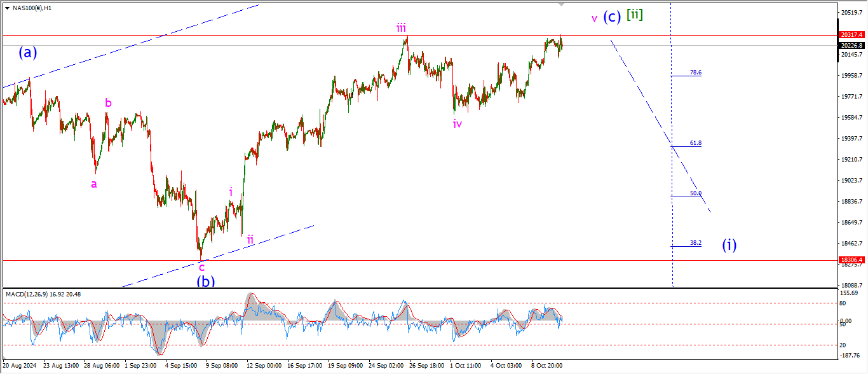Click the 1 Oct 11:00 time axis label

pos(466,366)
